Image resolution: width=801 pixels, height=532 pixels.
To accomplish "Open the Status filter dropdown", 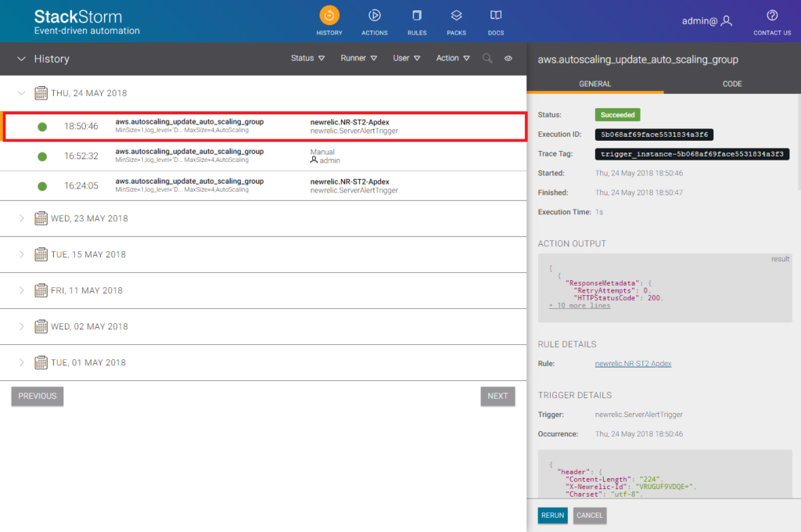I will tap(307, 58).
